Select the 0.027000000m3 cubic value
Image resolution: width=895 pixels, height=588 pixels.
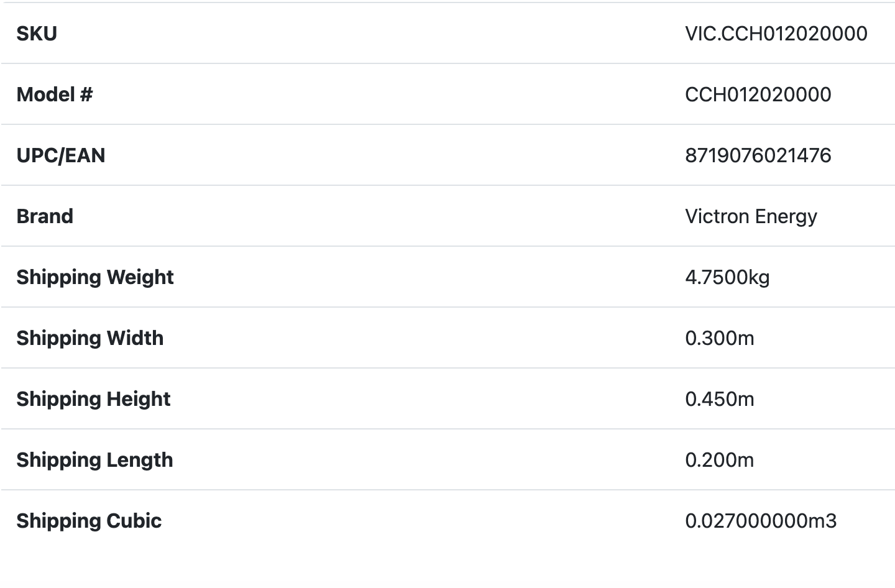[x=761, y=521]
